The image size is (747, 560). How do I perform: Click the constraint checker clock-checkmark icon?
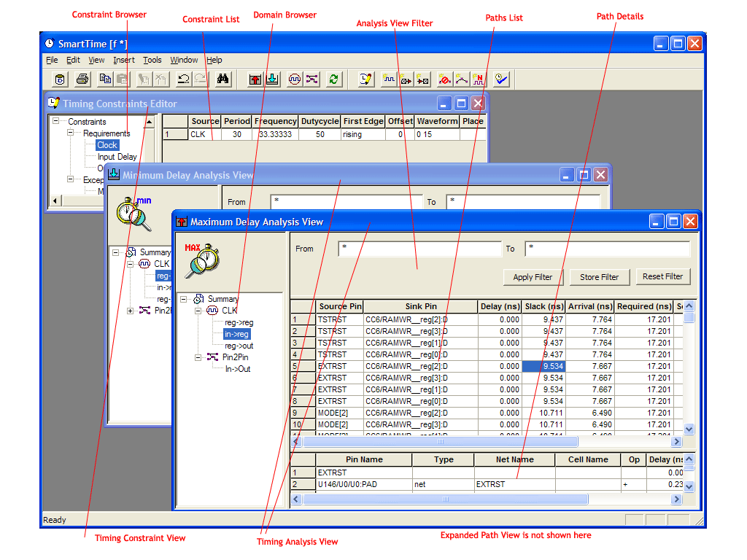tap(500, 79)
